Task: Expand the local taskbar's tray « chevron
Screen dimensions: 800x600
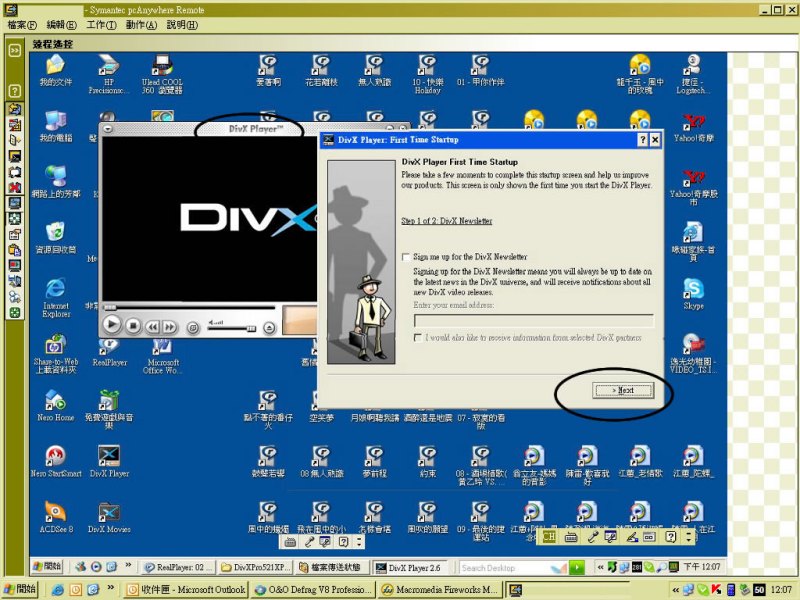Action: point(676,590)
